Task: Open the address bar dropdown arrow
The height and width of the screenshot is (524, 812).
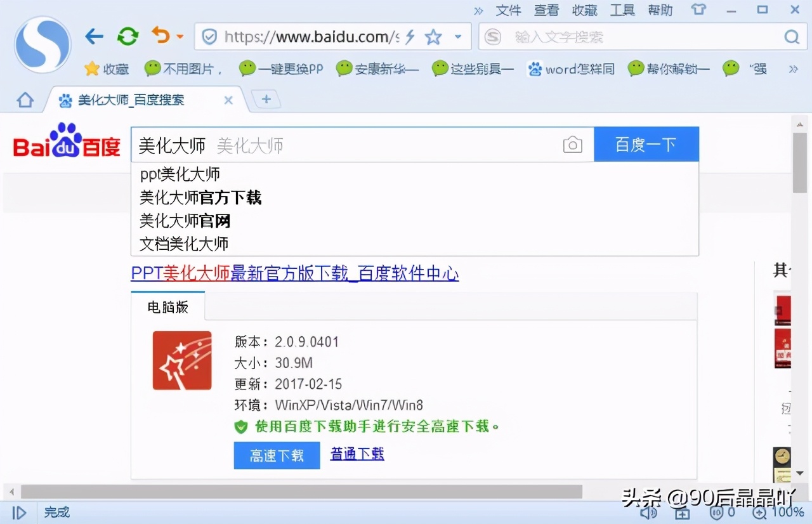Action: click(458, 37)
